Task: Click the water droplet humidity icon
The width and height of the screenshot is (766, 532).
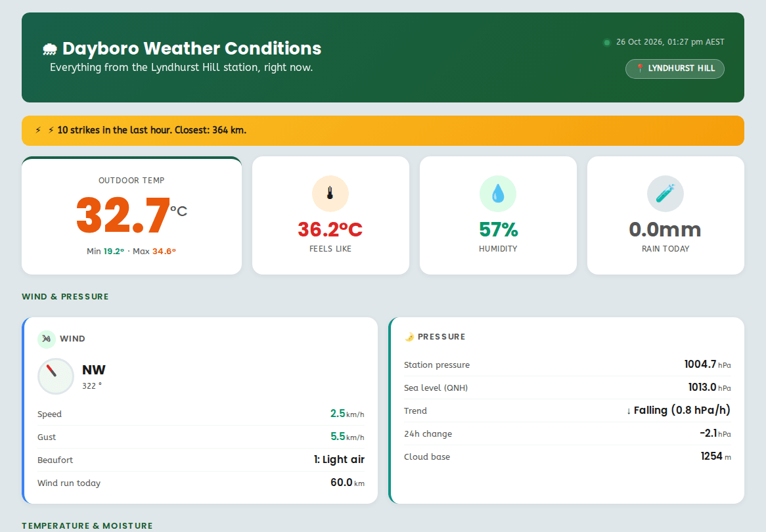Action: pyautogui.click(x=498, y=194)
